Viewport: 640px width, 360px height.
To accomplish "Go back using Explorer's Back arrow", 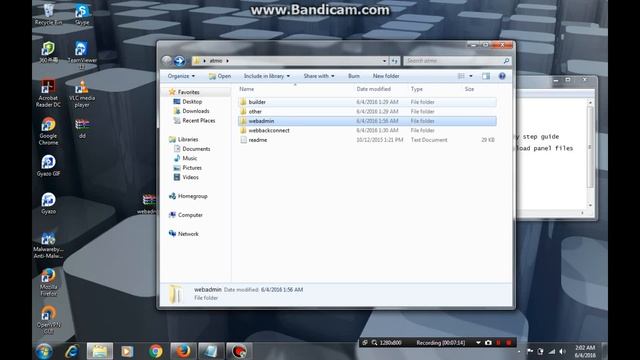I will click(x=167, y=61).
